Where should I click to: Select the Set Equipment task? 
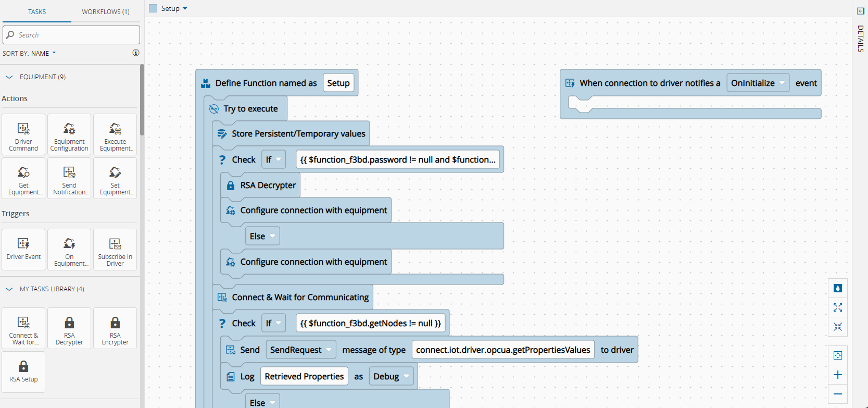115,178
